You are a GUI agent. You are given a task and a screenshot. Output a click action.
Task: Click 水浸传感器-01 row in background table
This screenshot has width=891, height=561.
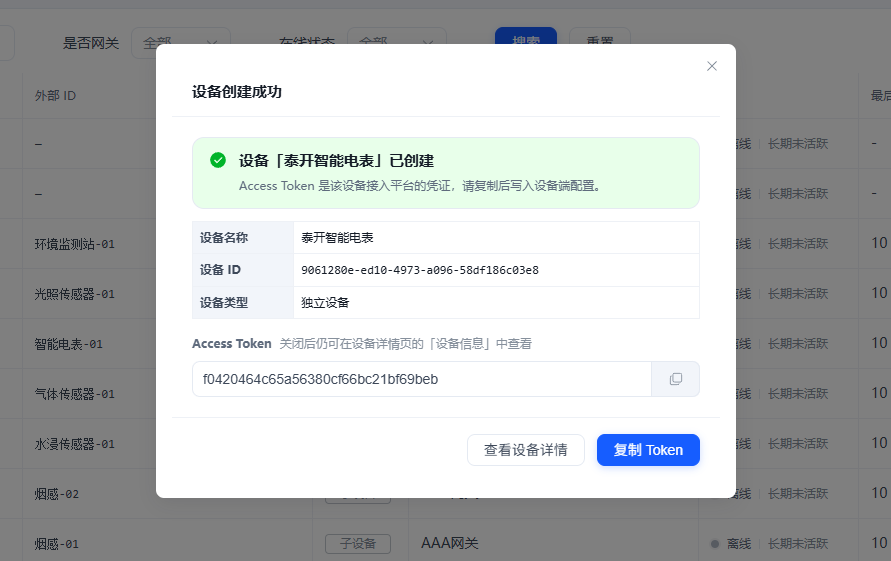click(x=74, y=444)
